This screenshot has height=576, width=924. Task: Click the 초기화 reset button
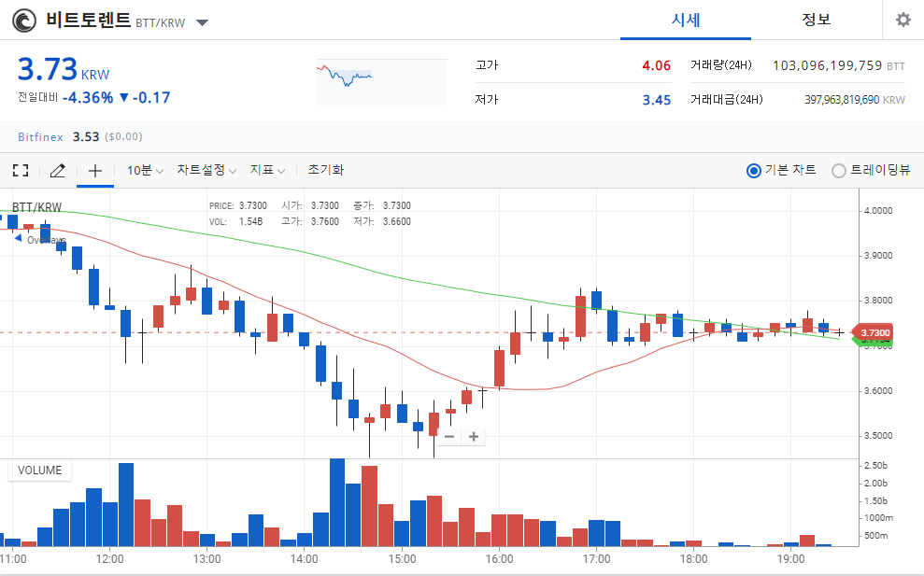[x=326, y=170]
